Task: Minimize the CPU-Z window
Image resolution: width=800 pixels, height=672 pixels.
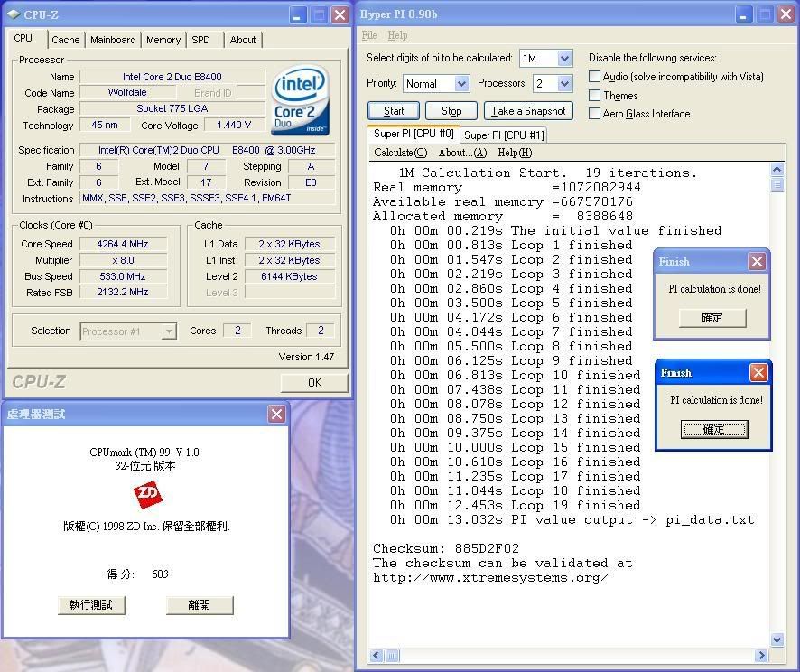Action: point(297,14)
